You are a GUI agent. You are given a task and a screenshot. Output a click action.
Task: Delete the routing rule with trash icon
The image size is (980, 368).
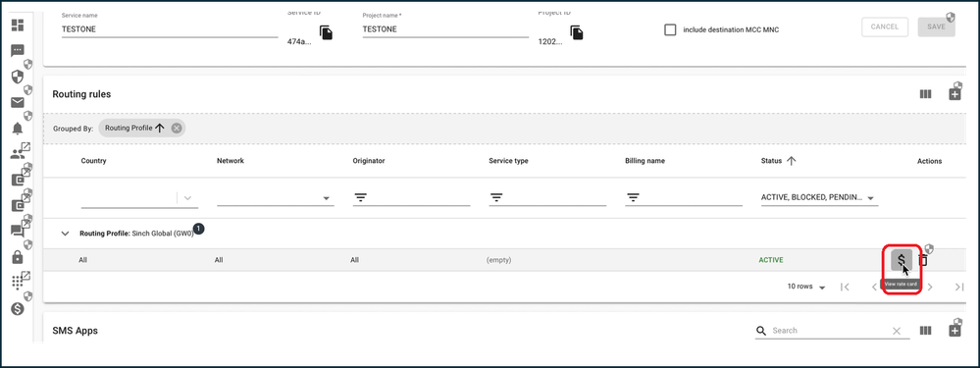coord(923,260)
